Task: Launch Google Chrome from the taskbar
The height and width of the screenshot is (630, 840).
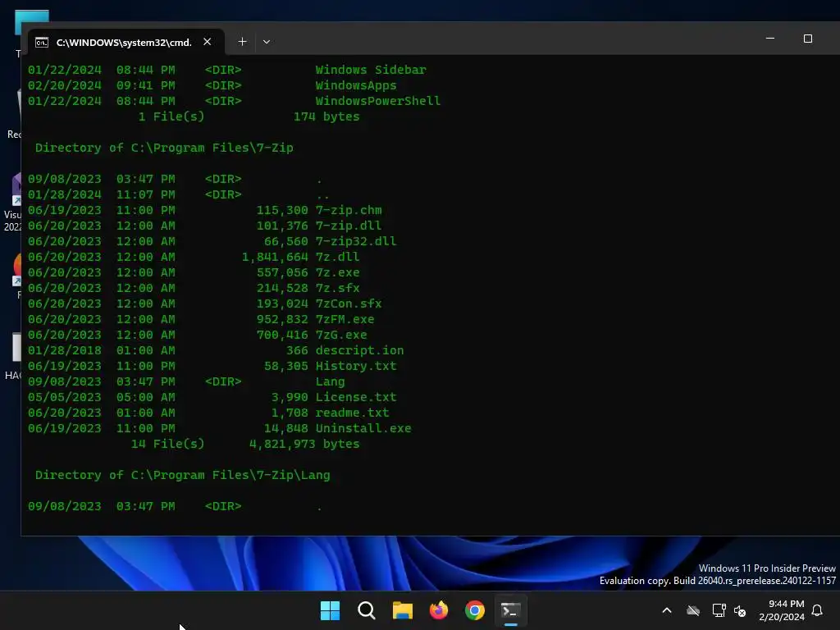Action: [x=475, y=610]
